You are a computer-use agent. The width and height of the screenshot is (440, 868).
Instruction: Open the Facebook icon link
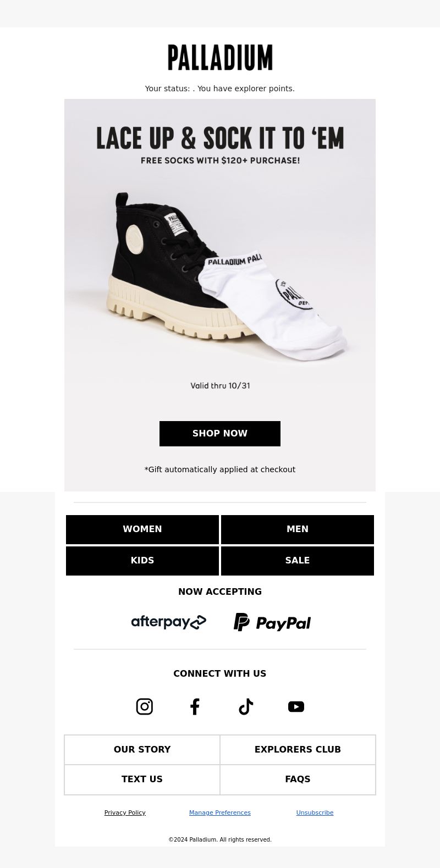pos(195,706)
